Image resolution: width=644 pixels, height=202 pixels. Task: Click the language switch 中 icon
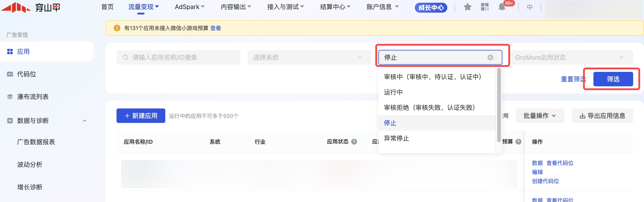click(x=530, y=7)
